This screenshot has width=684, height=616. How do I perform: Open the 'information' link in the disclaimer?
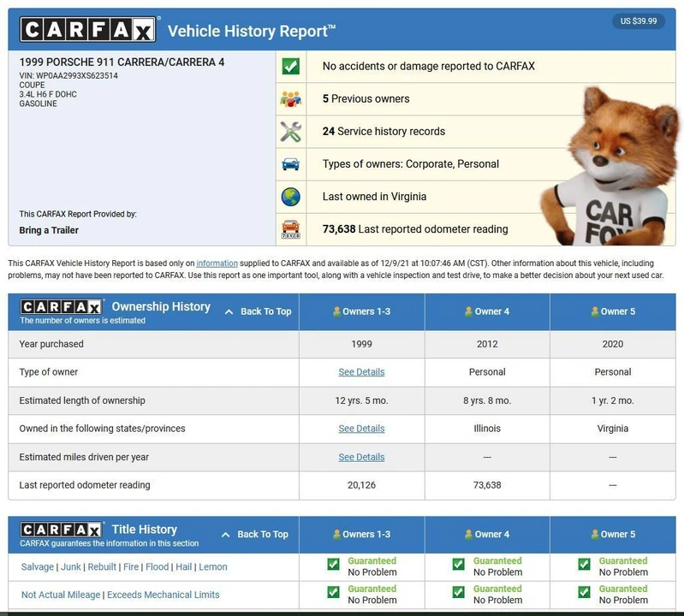[217, 264]
